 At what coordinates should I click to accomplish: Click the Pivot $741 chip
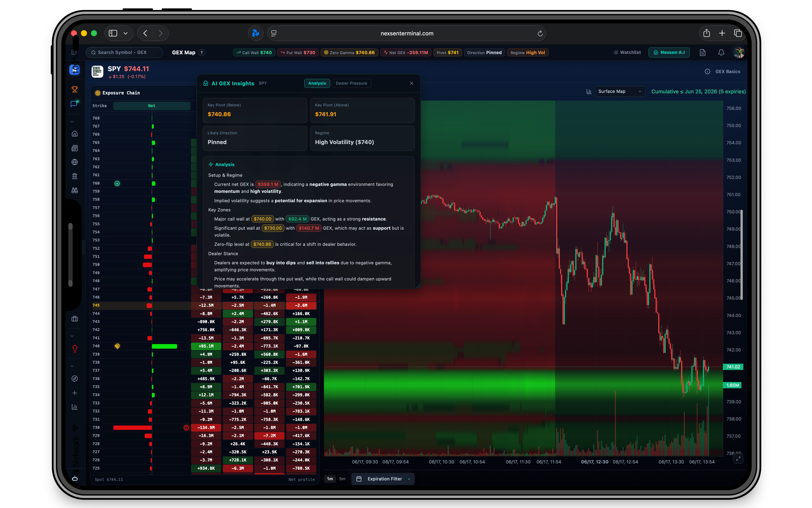(448, 52)
